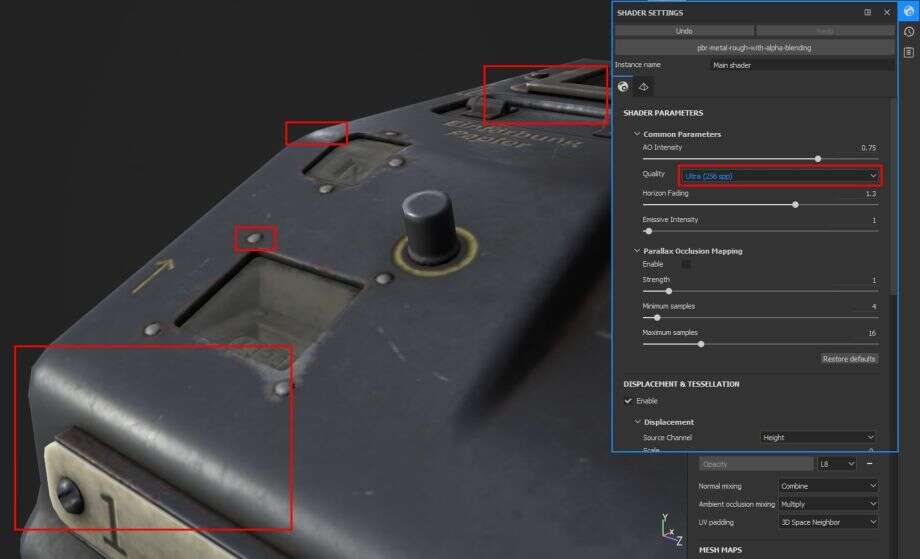Open the UV padding dropdown
The width and height of the screenshot is (920, 559).
(826, 522)
